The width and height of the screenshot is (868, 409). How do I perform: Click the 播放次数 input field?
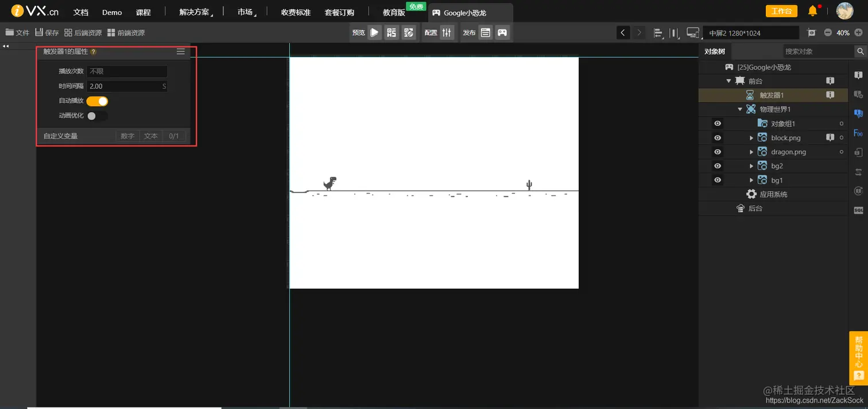[127, 71]
